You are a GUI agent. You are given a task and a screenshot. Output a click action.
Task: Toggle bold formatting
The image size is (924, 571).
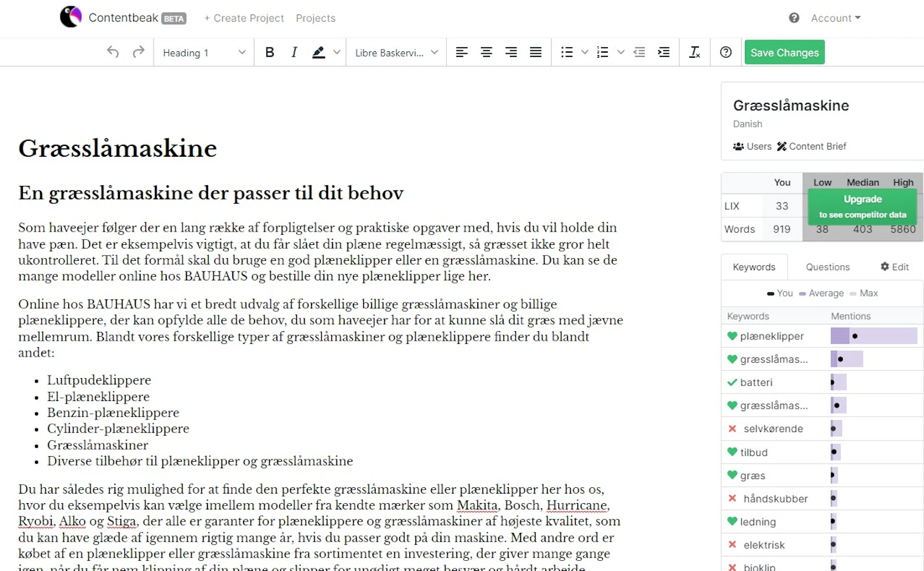tap(270, 53)
